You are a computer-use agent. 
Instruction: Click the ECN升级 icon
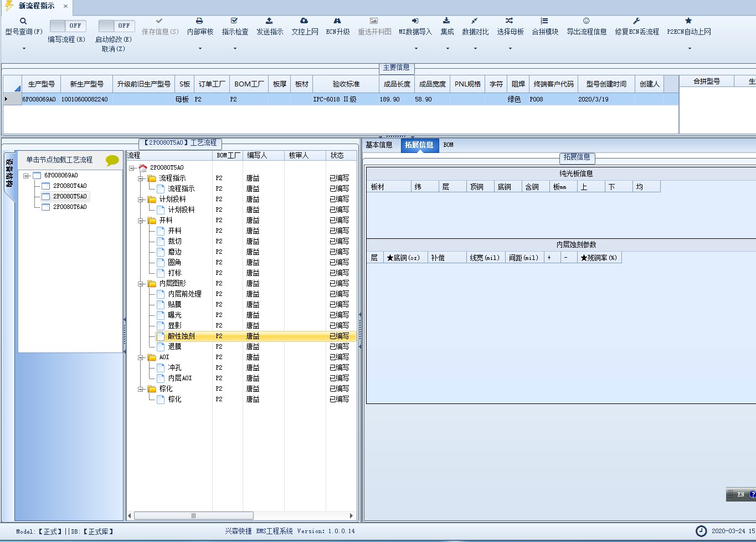[338, 21]
